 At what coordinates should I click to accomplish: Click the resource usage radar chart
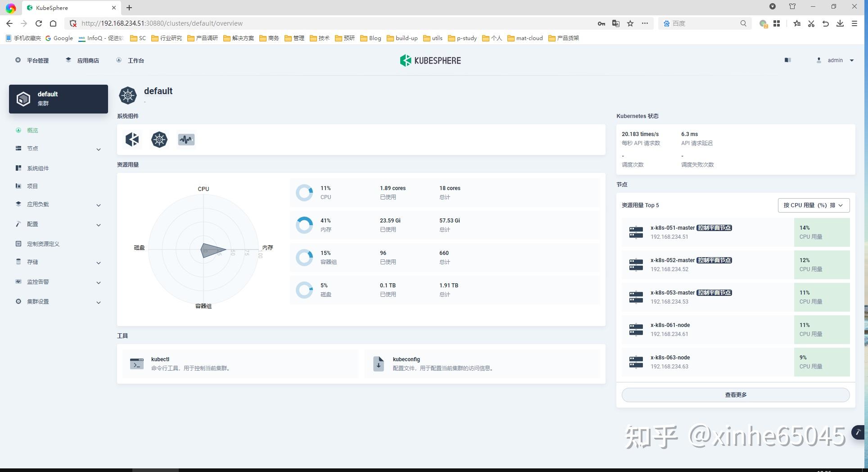203,249
